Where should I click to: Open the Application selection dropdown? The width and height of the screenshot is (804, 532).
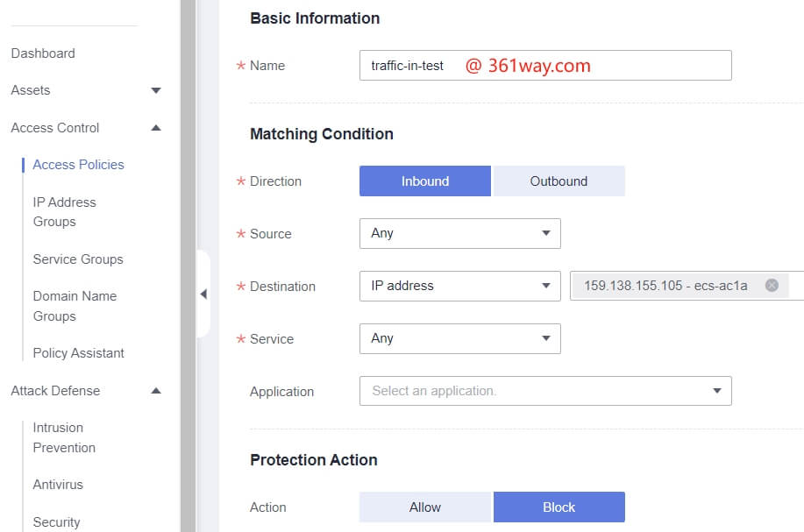545,391
